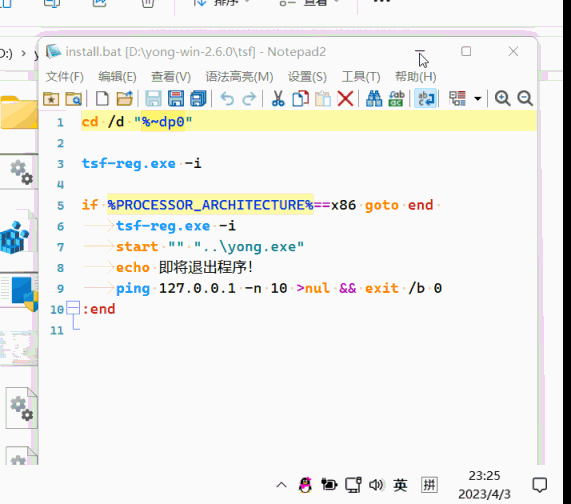Click %PROCESSOR_ARCHITECTURE% on line 5

pyautogui.click(x=210, y=205)
